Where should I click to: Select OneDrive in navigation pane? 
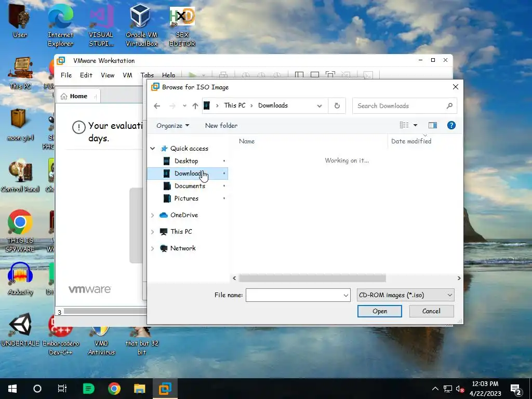click(184, 215)
